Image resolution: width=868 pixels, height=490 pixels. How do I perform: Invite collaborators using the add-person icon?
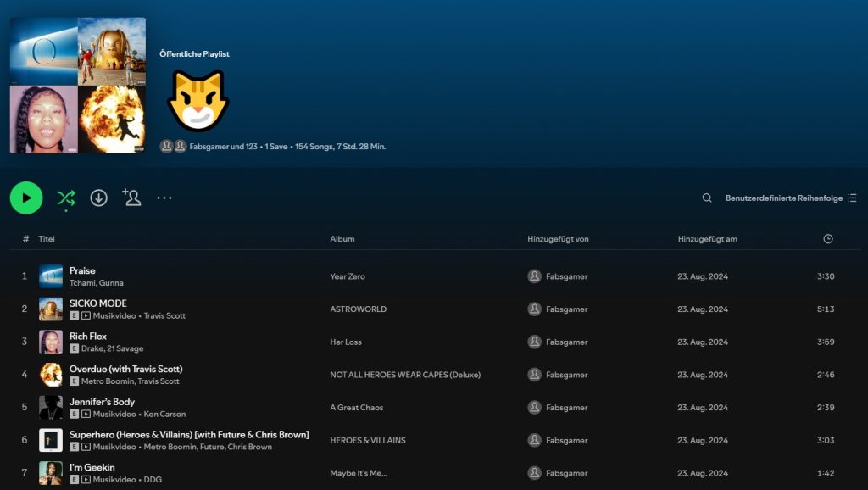[x=131, y=198]
